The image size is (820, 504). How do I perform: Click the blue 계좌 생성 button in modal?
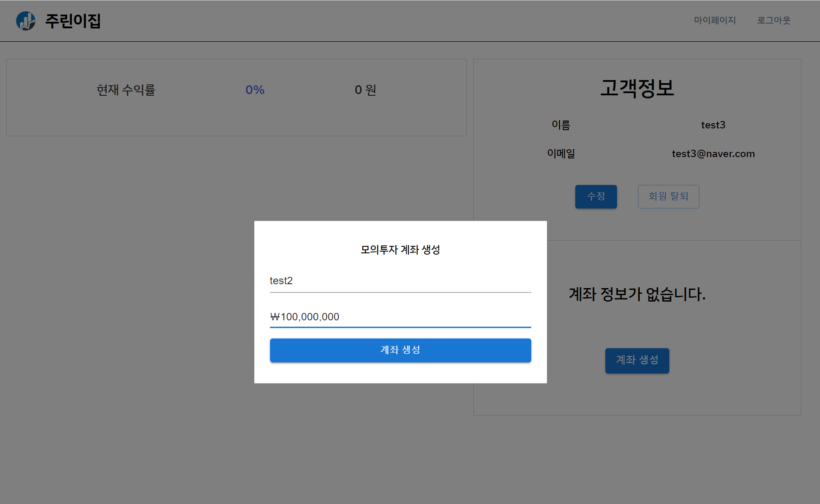coord(400,350)
